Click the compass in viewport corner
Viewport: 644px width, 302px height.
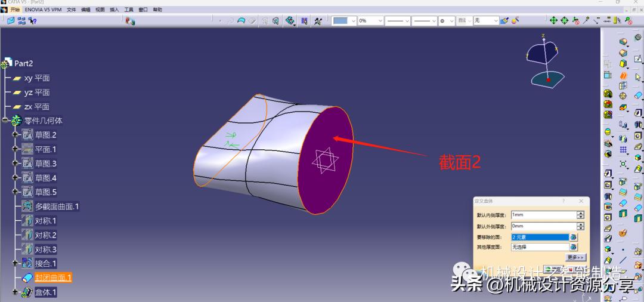(544, 60)
